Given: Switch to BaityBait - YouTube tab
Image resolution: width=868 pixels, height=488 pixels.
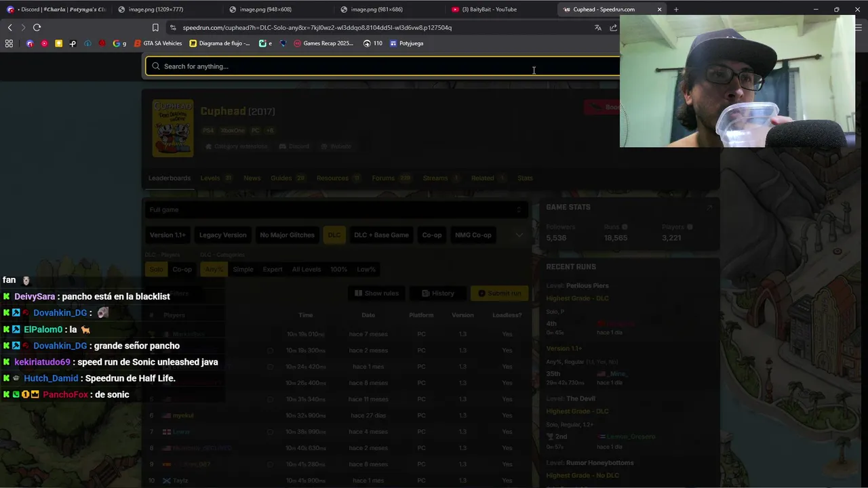Looking at the screenshot, I should (x=500, y=9).
